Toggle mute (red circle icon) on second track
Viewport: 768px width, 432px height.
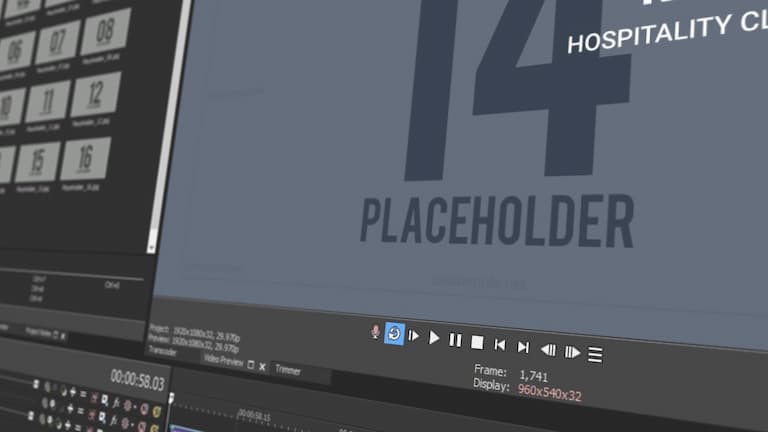pyautogui.click(x=143, y=425)
